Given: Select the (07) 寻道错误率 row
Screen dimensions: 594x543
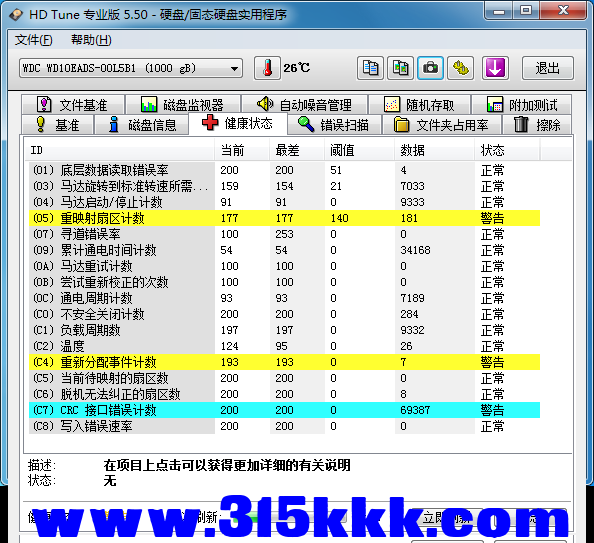Looking at the screenshot, I should [x=284, y=234].
